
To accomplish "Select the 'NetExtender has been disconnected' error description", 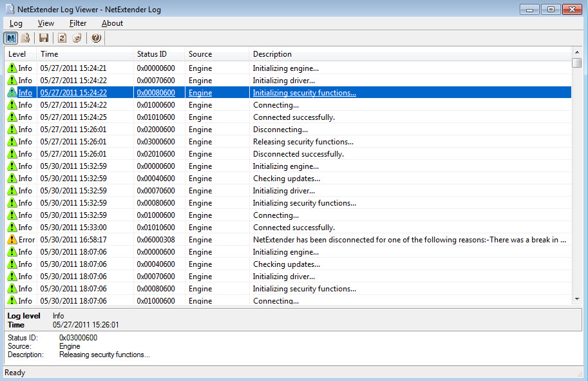I will tap(410, 239).
